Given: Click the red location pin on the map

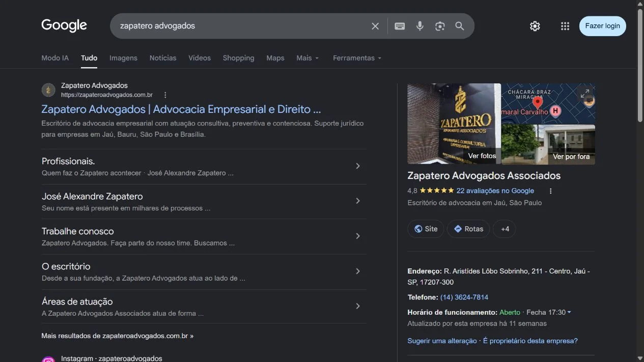Looking at the screenshot, I should coord(538,103).
